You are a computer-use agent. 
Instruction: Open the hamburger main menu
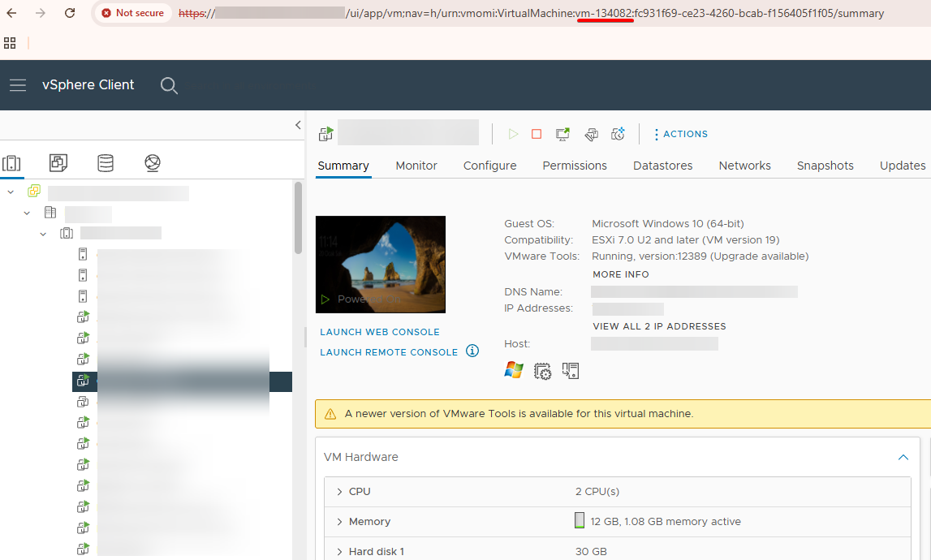coord(18,85)
